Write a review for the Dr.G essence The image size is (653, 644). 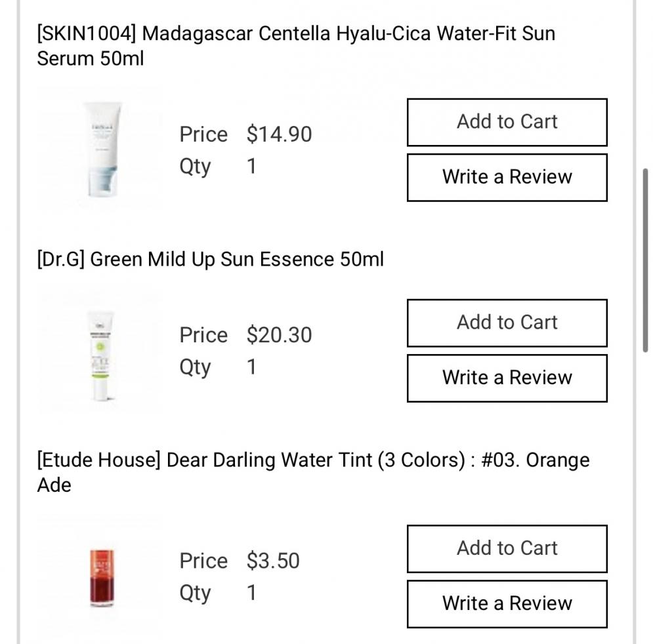(x=507, y=378)
